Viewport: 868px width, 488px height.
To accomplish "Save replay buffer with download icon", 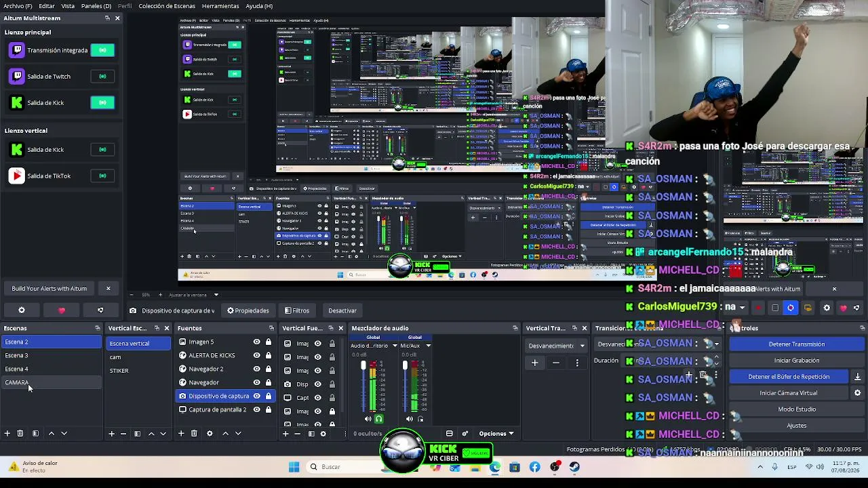I will coord(857,377).
